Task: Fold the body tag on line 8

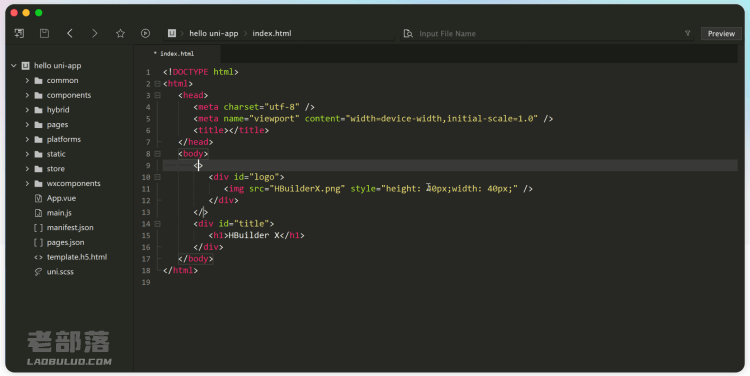Action: click(157, 154)
